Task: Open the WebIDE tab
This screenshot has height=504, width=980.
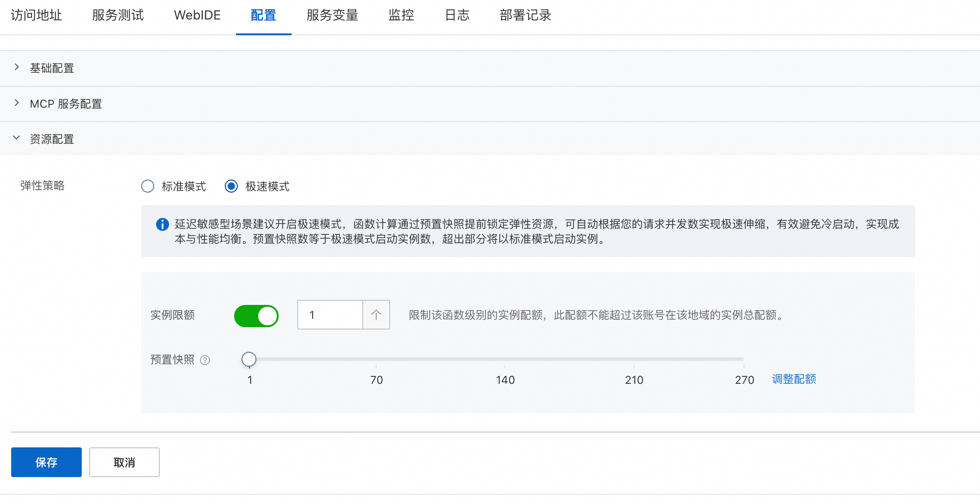Action: [197, 15]
